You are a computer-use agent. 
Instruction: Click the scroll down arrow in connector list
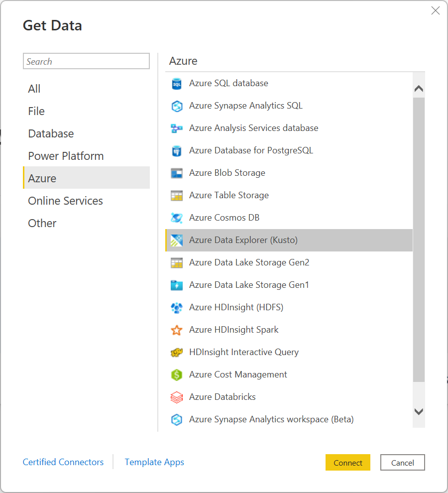419,411
